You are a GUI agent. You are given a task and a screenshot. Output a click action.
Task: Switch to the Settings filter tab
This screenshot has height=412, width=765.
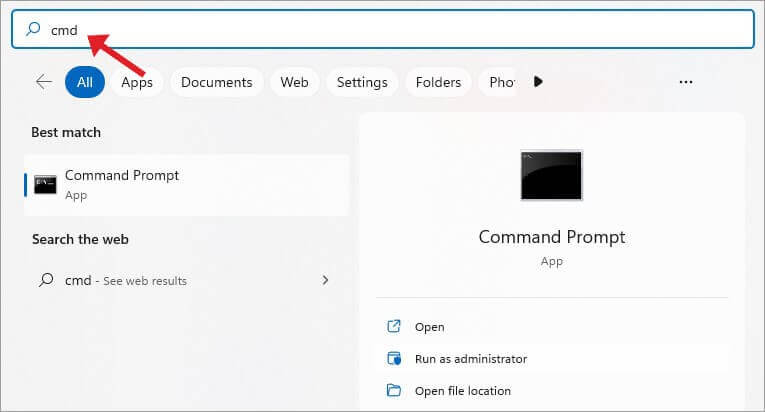tap(362, 82)
